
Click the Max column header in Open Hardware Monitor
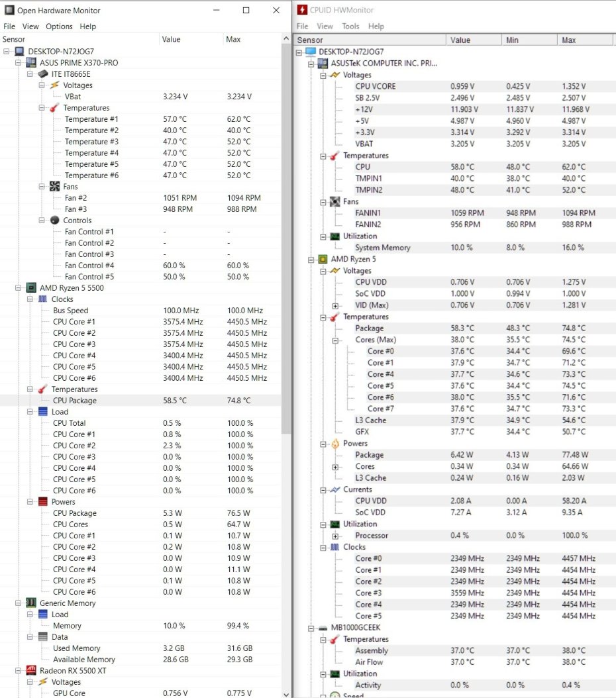tap(252, 39)
